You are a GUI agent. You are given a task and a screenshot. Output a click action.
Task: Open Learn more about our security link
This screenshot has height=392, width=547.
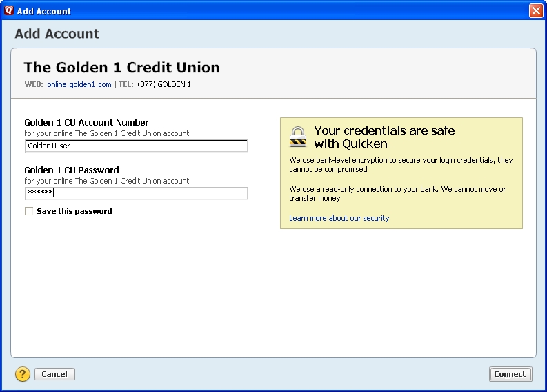pos(339,218)
